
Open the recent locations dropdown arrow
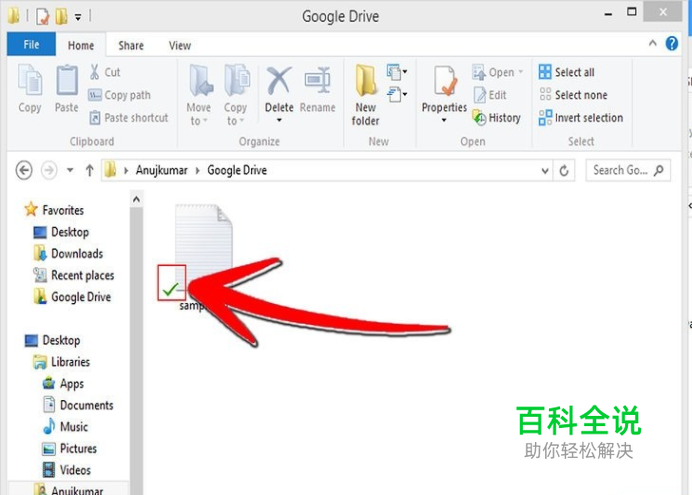pos(70,170)
